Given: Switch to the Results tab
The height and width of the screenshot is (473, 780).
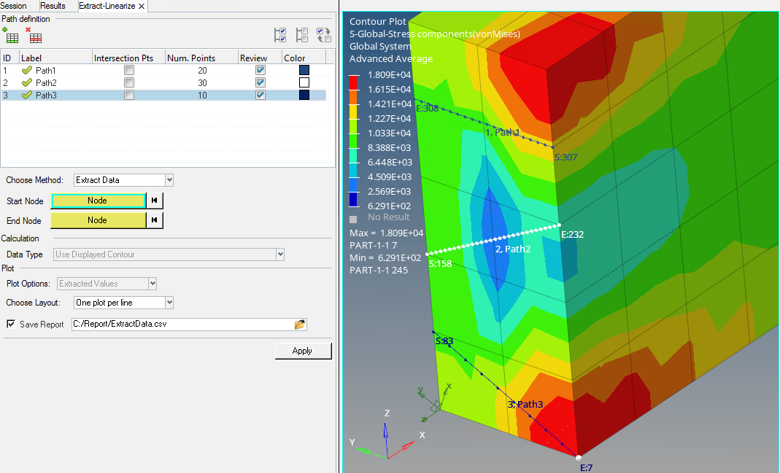Looking at the screenshot, I should (x=52, y=6).
